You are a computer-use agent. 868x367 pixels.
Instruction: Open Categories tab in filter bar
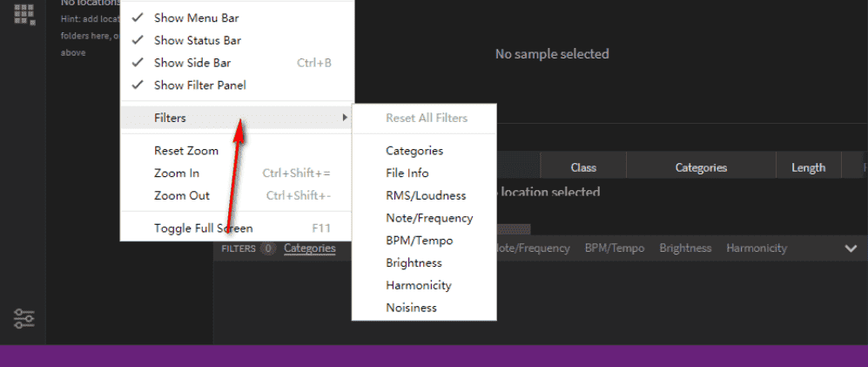pos(309,248)
